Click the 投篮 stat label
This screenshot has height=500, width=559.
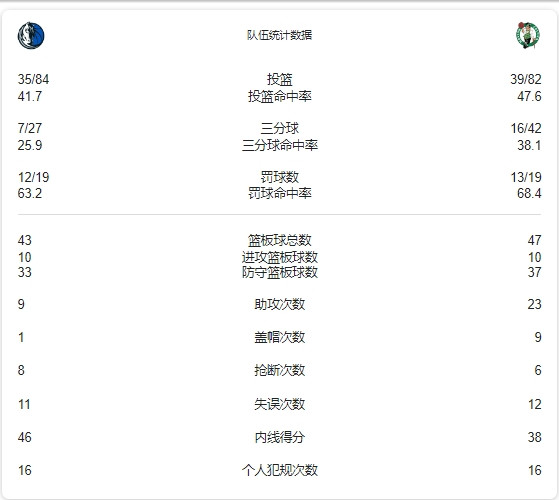pyautogui.click(x=280, y=79)
